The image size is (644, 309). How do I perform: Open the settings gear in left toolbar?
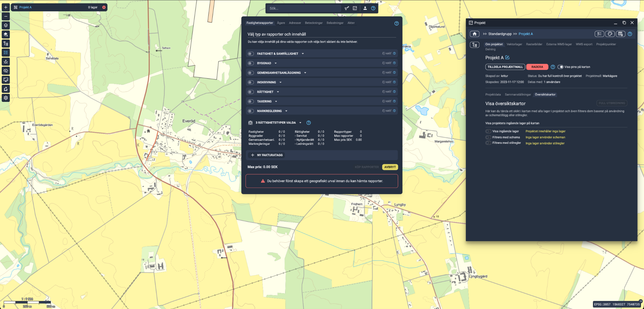pyautogui.click(x=6, y=98)
